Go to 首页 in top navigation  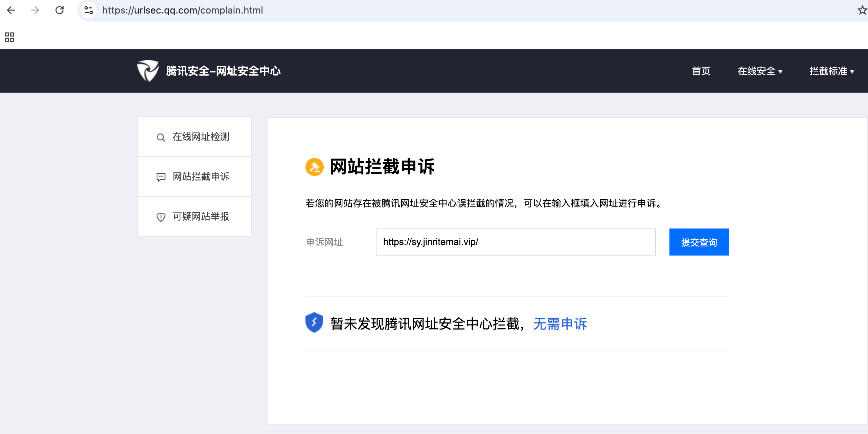click(x=701, y=71)
